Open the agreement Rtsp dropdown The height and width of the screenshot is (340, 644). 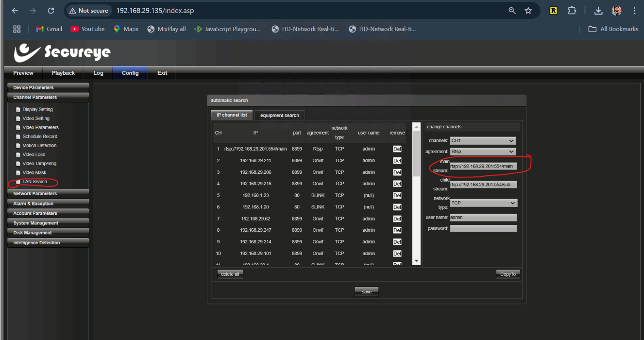483,152
